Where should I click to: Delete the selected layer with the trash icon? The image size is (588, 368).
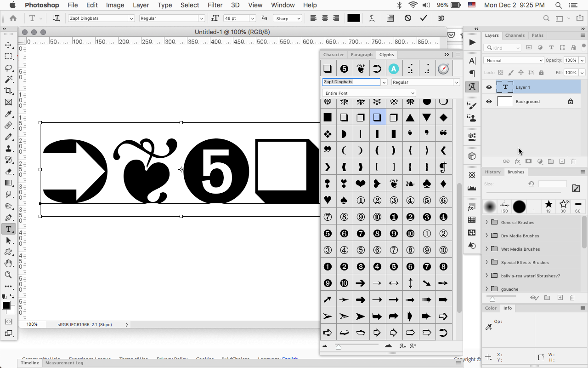click(x=573, y=161)
